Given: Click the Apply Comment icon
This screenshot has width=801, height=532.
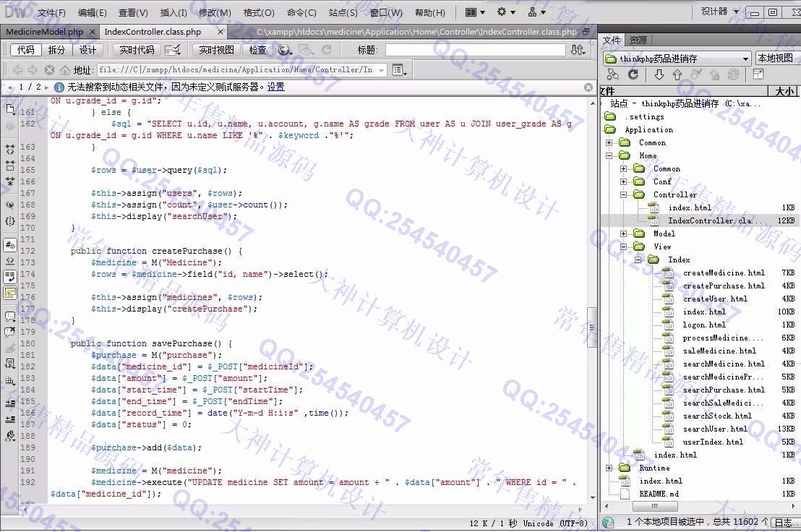Looking at the screenshot, I should (x=9, y=317).
